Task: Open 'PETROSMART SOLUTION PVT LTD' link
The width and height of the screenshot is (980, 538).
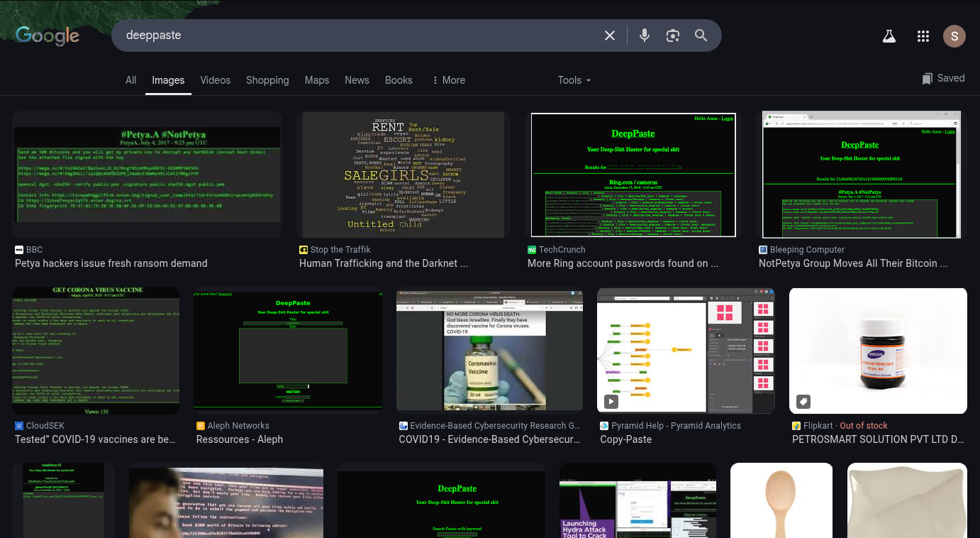Action: [879, 439]
